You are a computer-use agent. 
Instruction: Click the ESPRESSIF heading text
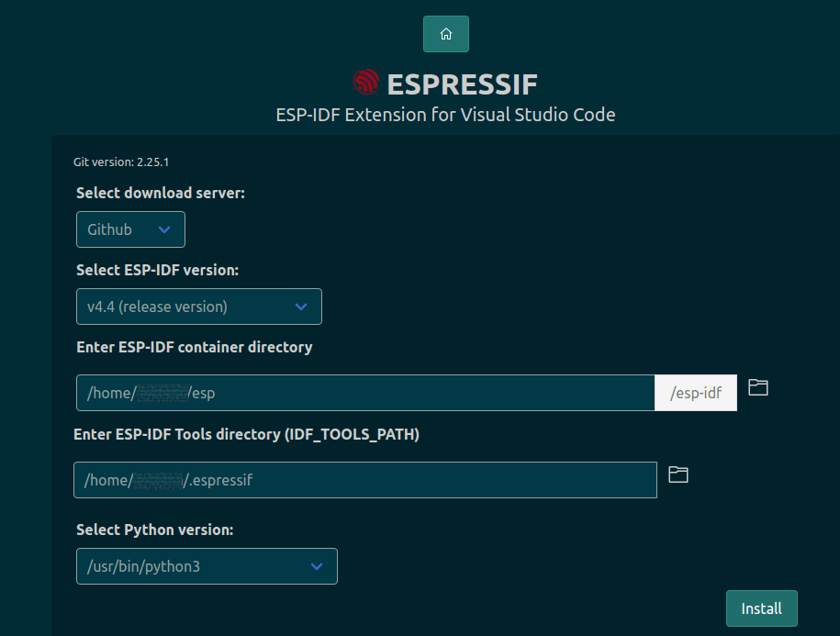point(463,84)
